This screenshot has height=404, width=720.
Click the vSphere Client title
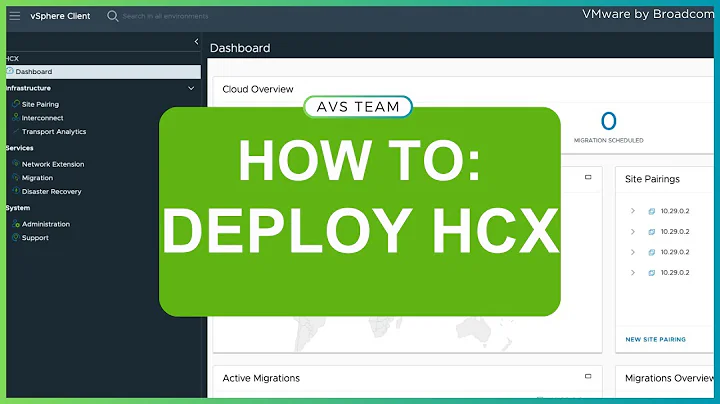pos(60,16)
